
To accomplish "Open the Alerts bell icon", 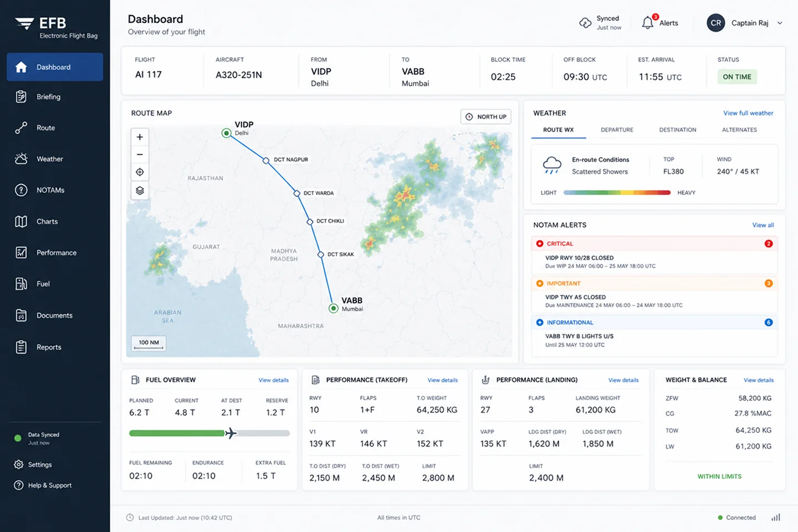I will click(x=648, y=23).
